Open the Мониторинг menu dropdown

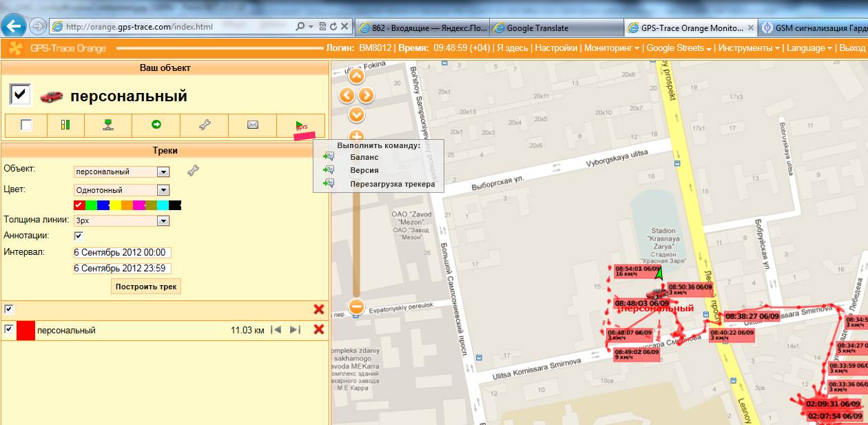[611, 48]
